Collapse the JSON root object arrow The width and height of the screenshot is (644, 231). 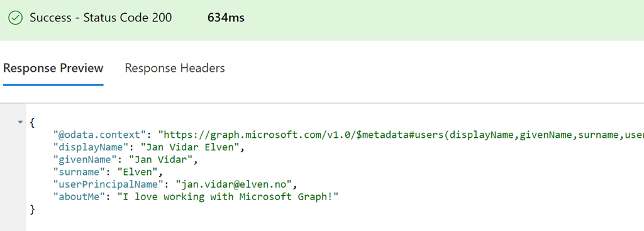click(20, 122)
